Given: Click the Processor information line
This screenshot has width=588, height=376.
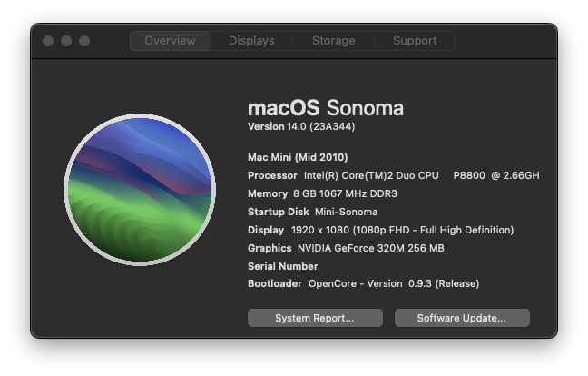Looking at the screenshot, I should (394, 175).
